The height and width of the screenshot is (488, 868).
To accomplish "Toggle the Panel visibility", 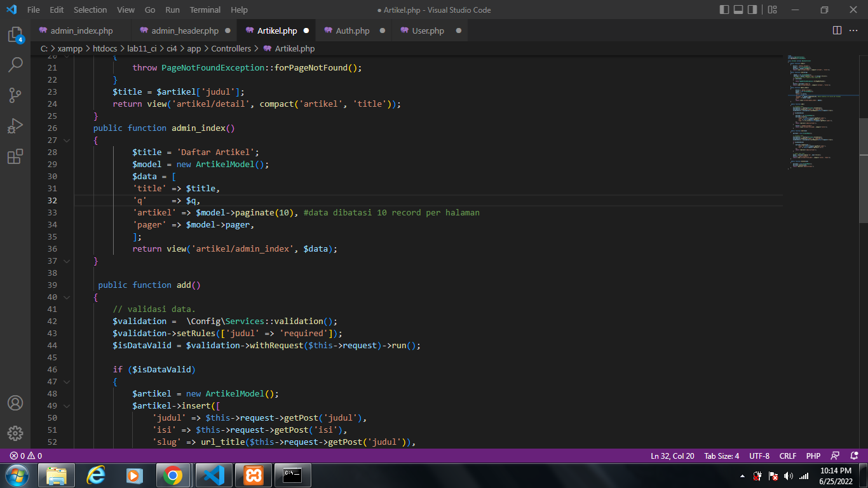I will click(738, 10).
